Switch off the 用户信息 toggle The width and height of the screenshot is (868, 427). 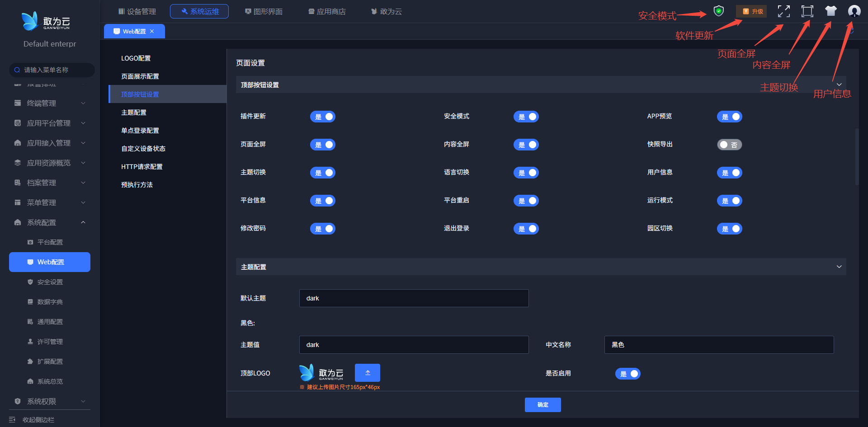coord(730,173)
